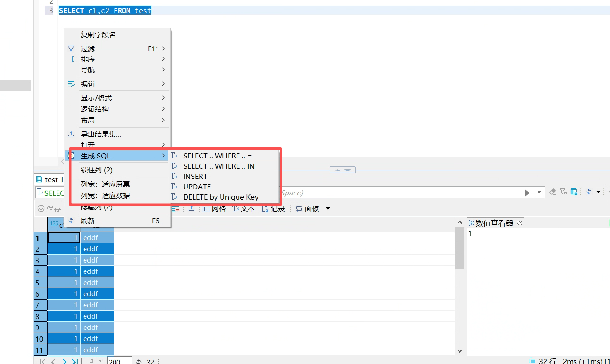Click the 过滤 filter funnel icon in menu

(x=71, y=49)
